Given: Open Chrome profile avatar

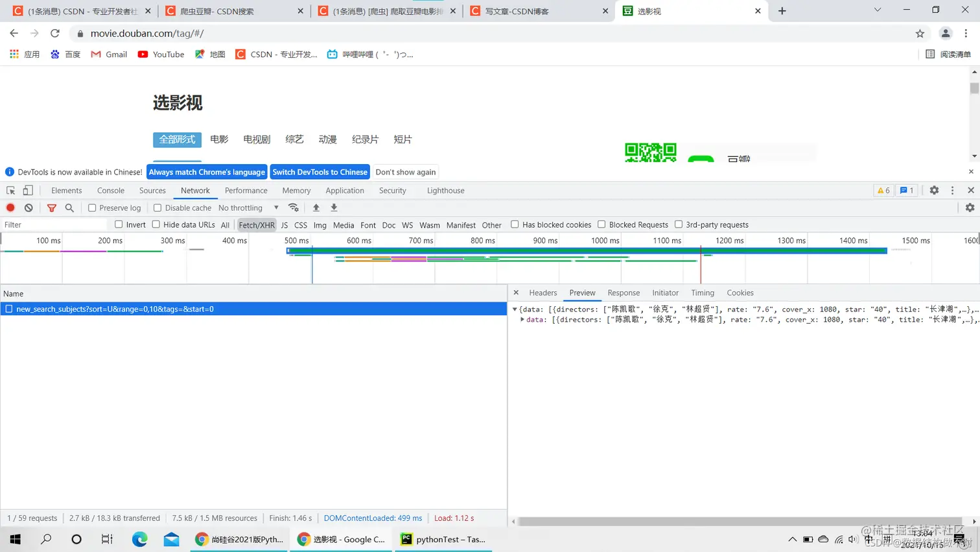Looking at the screenshot, I should (x=946, y=34).
